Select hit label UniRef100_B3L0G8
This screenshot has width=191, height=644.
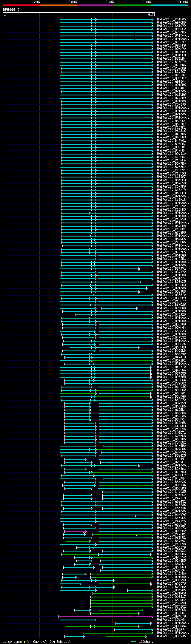coord(171,396)
